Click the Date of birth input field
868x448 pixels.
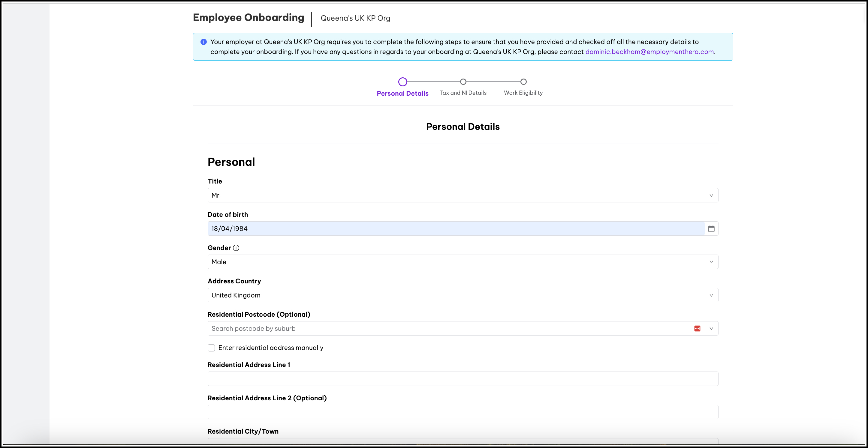coord(455,228)
